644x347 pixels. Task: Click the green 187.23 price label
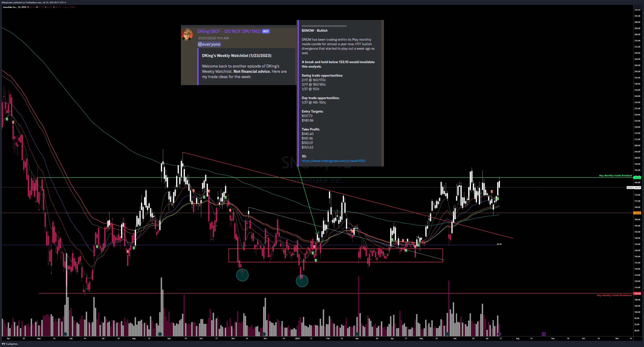tap(637, 178)
